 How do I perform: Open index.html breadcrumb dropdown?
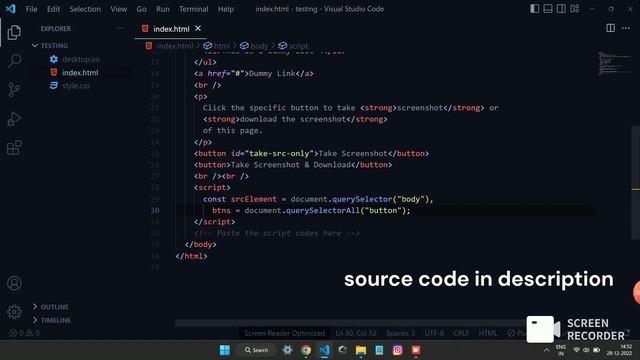pyautogui.click(x=169, y=46)
